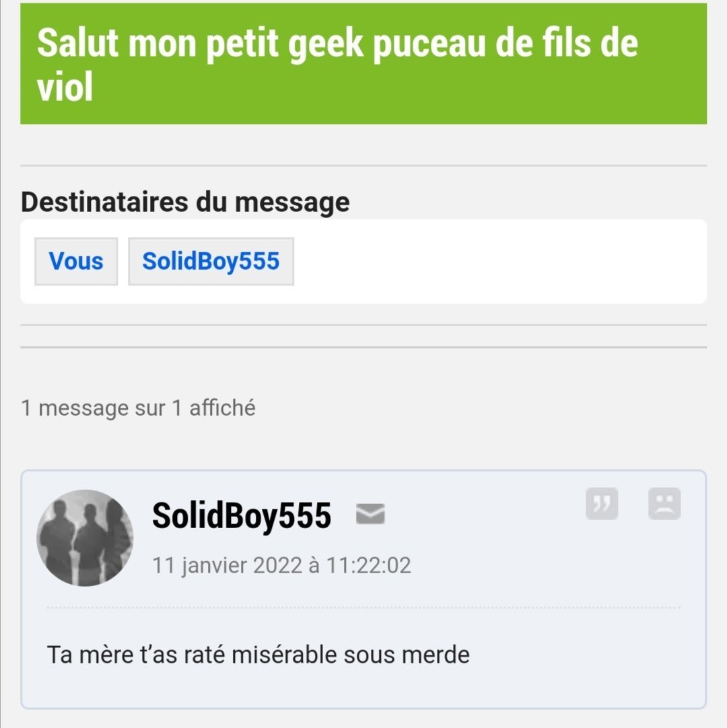This screenshot has height=728, width=727.
Task: Open the SolidBoy555 recipient chip
Action: tap(211, 261)
